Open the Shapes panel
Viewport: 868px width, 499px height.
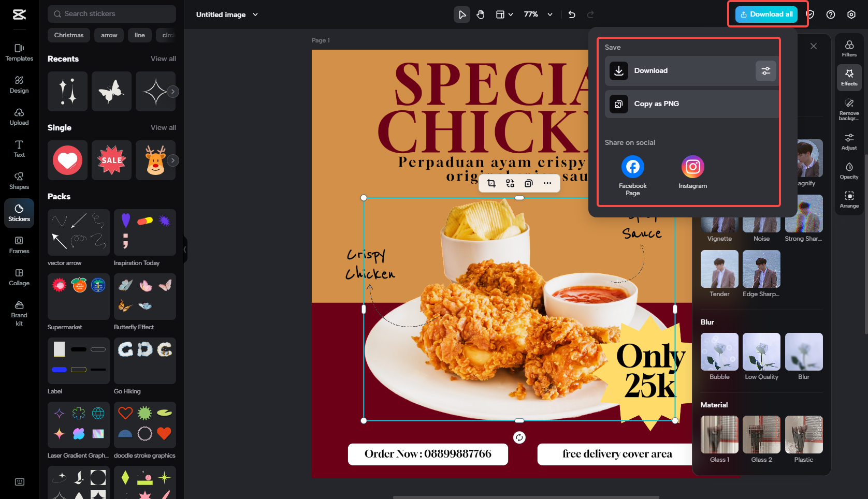pos(19,181)
